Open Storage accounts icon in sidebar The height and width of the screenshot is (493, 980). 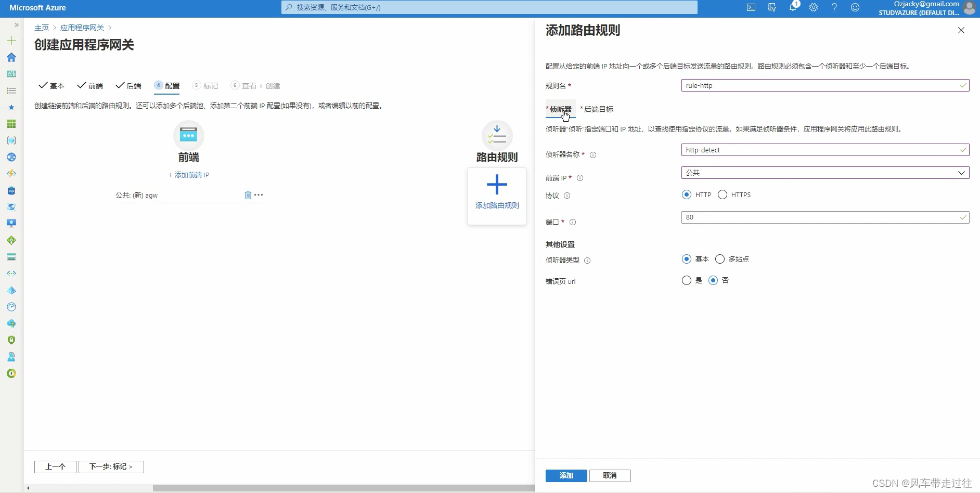(x=11, y=257)
